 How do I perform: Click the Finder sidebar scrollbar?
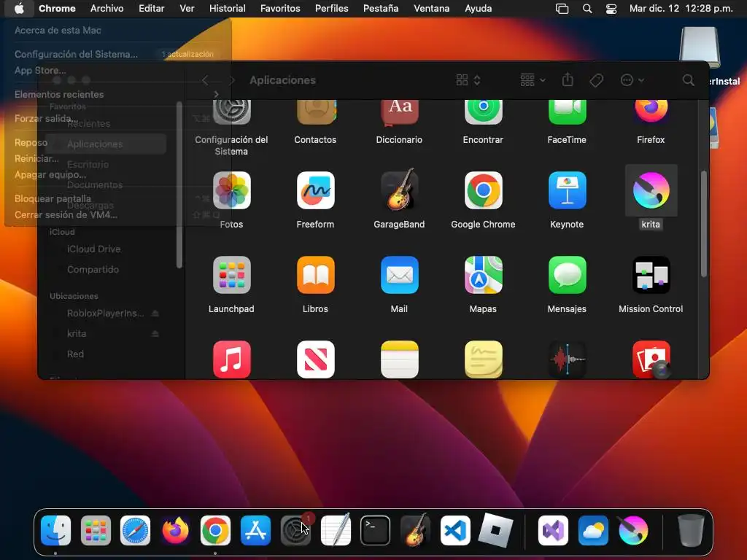(179, 184)
